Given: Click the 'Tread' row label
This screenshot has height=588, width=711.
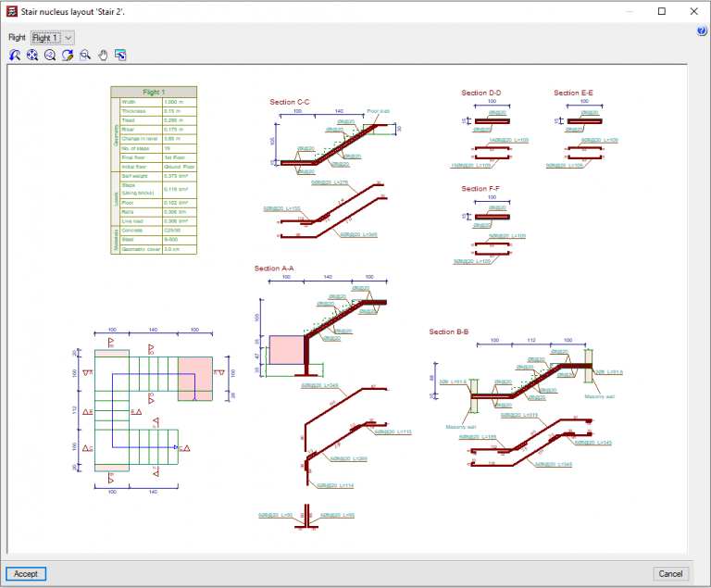Looking at the screenshot, I should coord(129,120).
